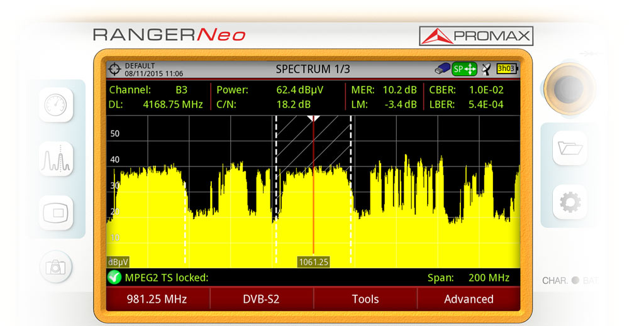Tap the DEFAULT installation name
The width and height of the screenshot is (644, 326).
(x=140, y=65)
